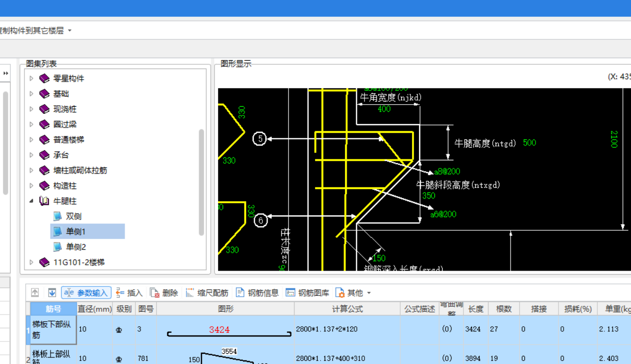The width and height of the screenshot is (631, 364).
Task: Click the 图形 column header
Action: click(225, 309)
